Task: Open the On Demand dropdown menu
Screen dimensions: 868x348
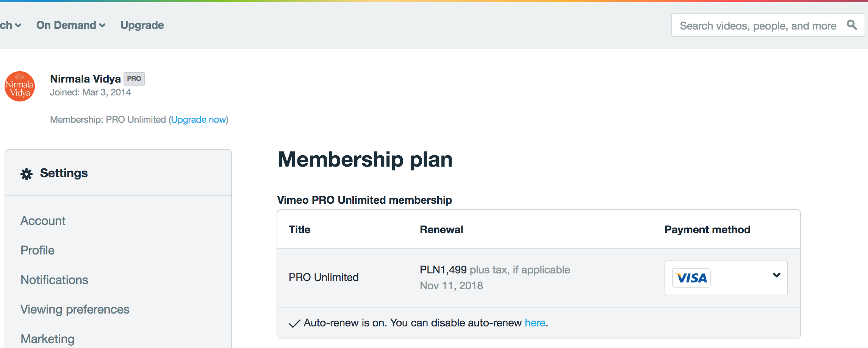Action: [x=71, y=25]
